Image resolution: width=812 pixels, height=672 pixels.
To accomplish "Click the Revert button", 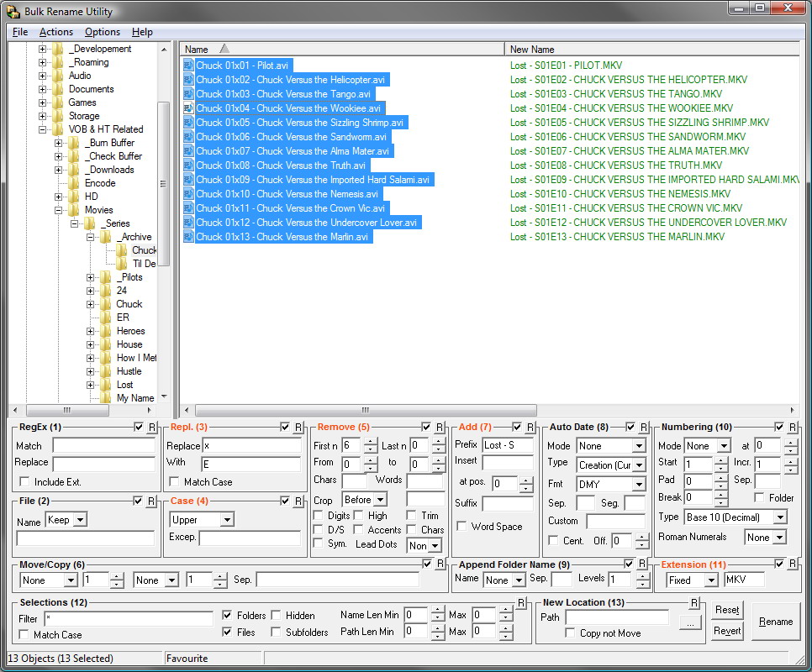I will pos(727,631).
